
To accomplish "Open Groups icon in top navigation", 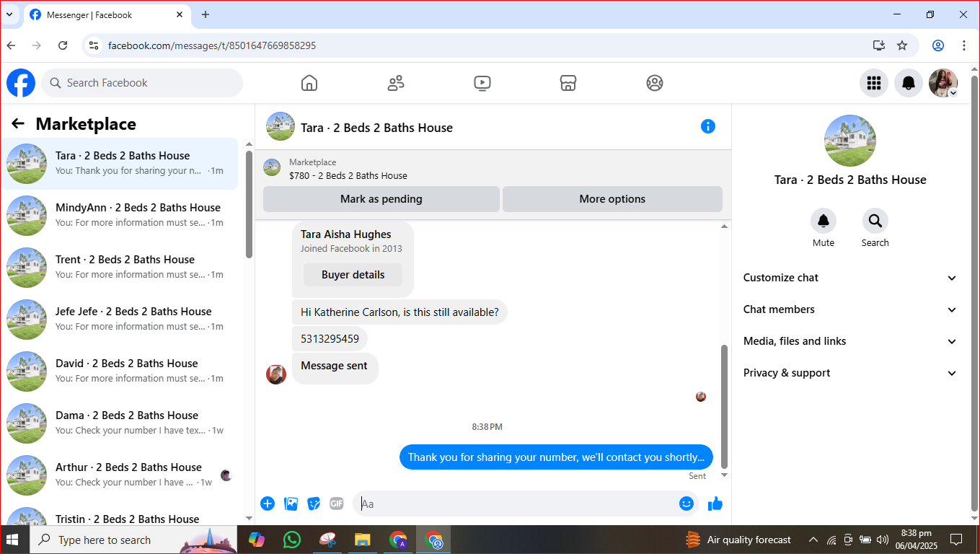I will [x=655, y=83].
